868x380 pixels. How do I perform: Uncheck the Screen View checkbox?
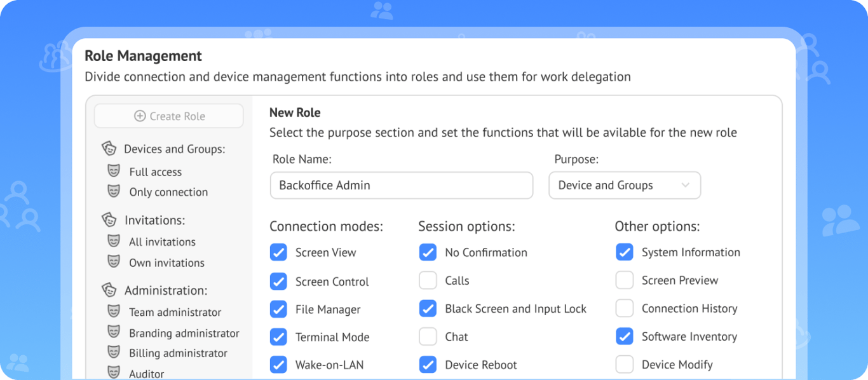[x=278, y=252]
